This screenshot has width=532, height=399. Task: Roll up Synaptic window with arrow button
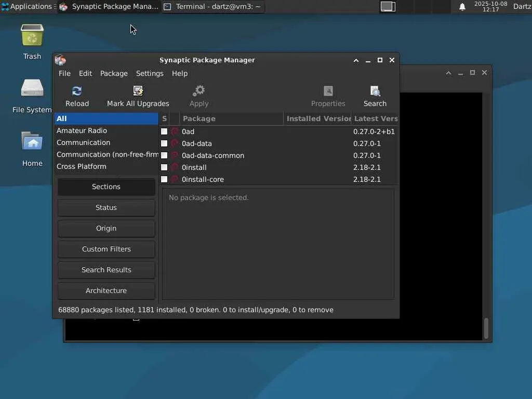pos(356,60)
